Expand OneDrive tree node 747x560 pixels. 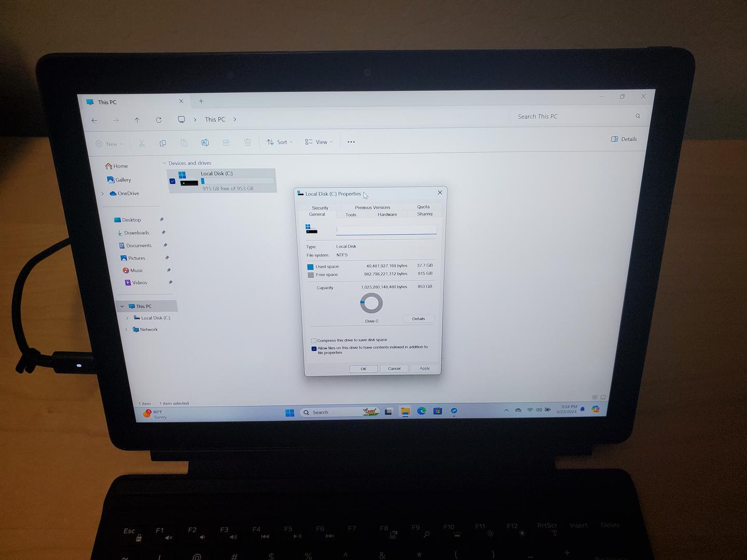[x=103, y=193]
